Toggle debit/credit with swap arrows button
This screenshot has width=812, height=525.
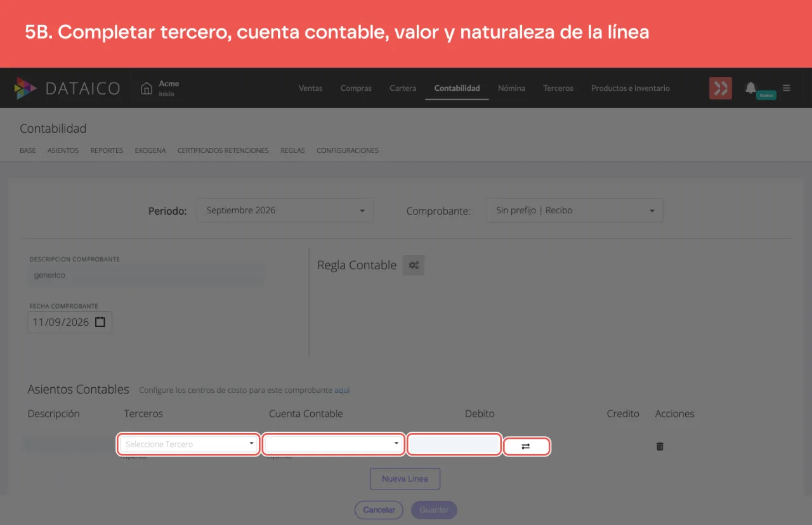pyautogui.click(x=526, y=446)
